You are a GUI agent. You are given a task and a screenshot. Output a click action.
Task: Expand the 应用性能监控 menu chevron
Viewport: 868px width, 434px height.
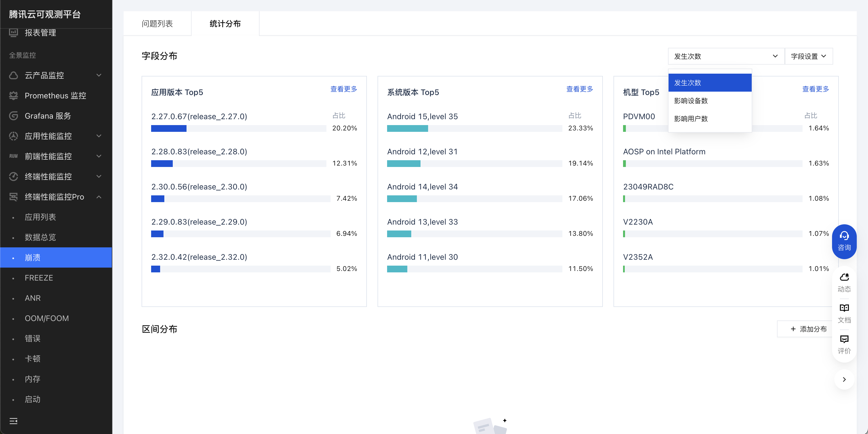click(x=99, y=136)
